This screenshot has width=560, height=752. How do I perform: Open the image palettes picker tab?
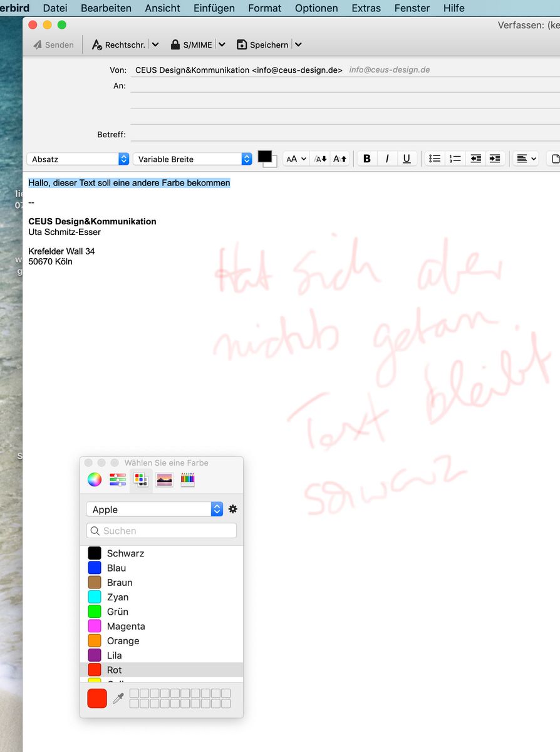165,480
